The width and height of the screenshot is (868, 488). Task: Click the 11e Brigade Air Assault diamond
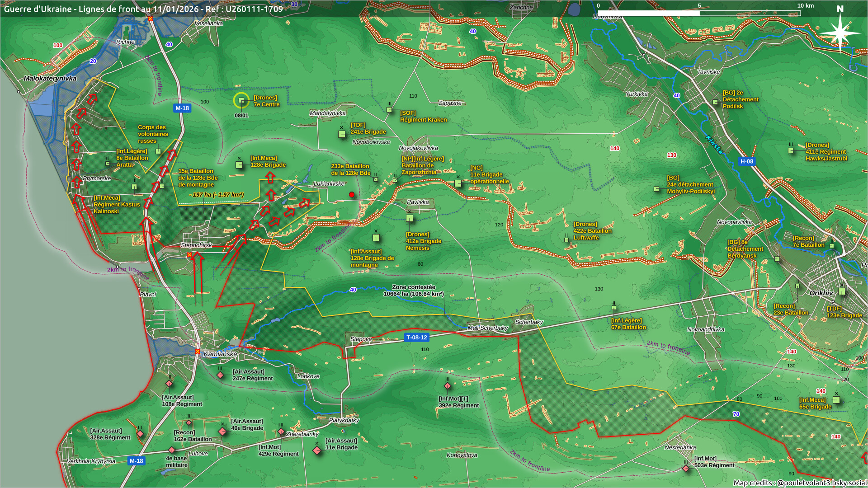coord(317,450)
